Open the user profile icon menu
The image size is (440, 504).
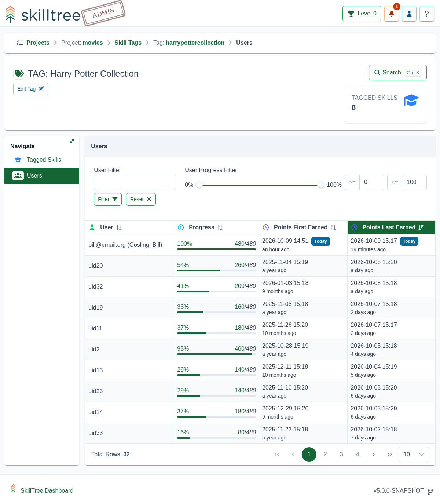tap(409, 14)
